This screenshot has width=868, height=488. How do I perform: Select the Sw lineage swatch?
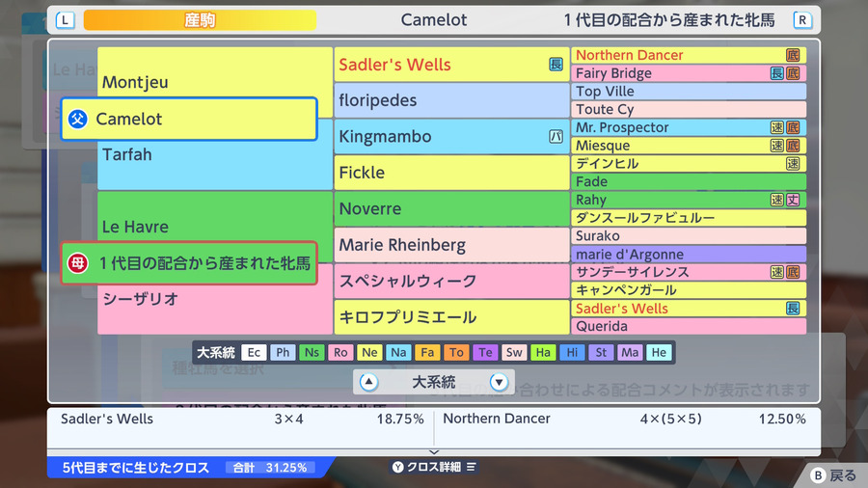tap(514, 352)
